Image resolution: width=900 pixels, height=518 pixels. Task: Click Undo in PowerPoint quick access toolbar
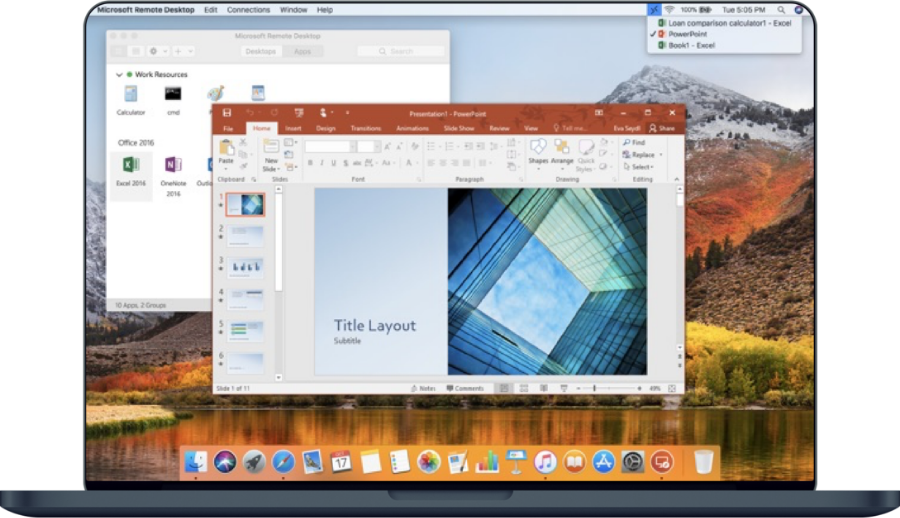249,113
